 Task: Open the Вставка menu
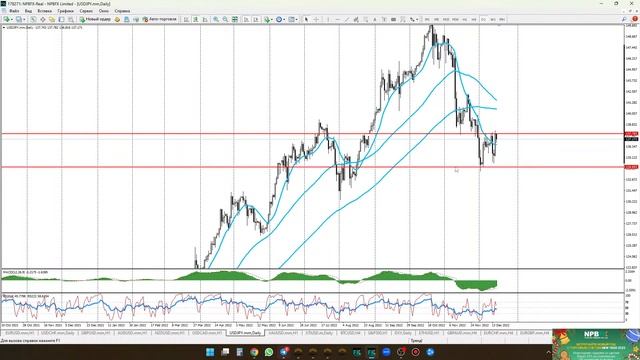44,11
